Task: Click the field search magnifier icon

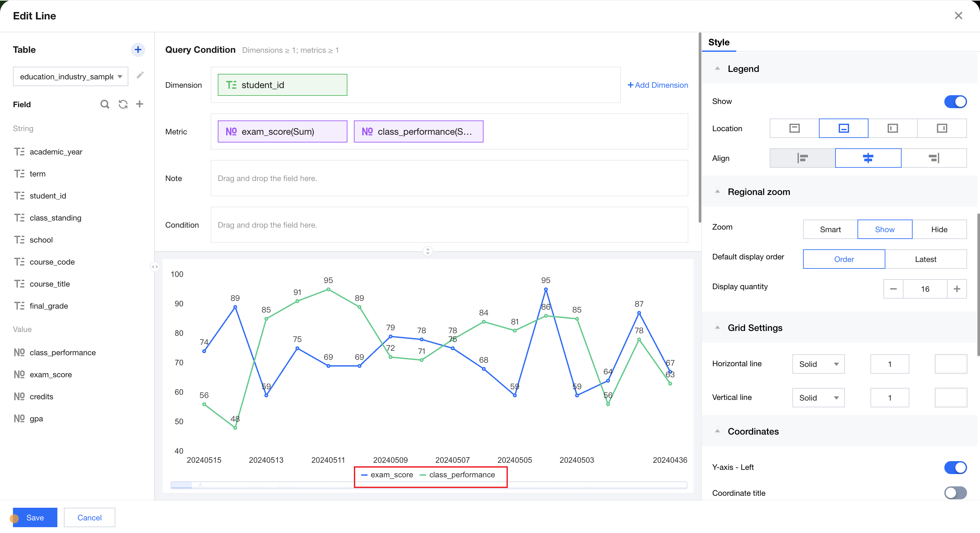Action: [105, 104]
